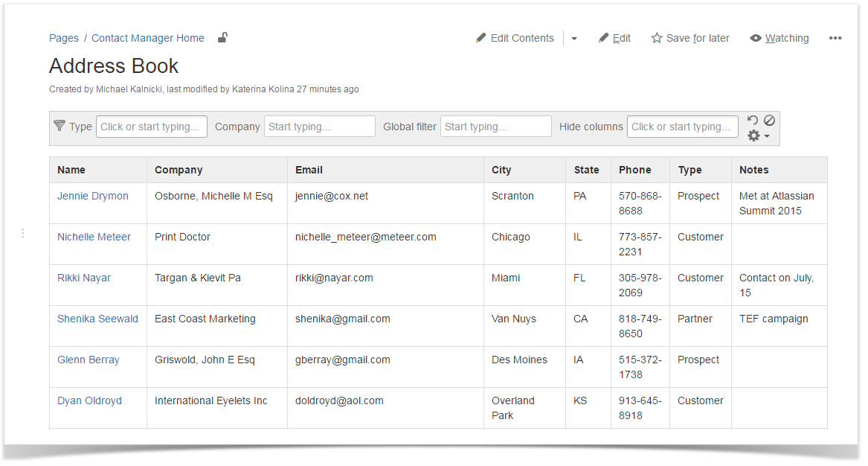The image size is (868, 466).
Task: Open the Shenika Seewald contact link
Action: click(x=98, y=319)
